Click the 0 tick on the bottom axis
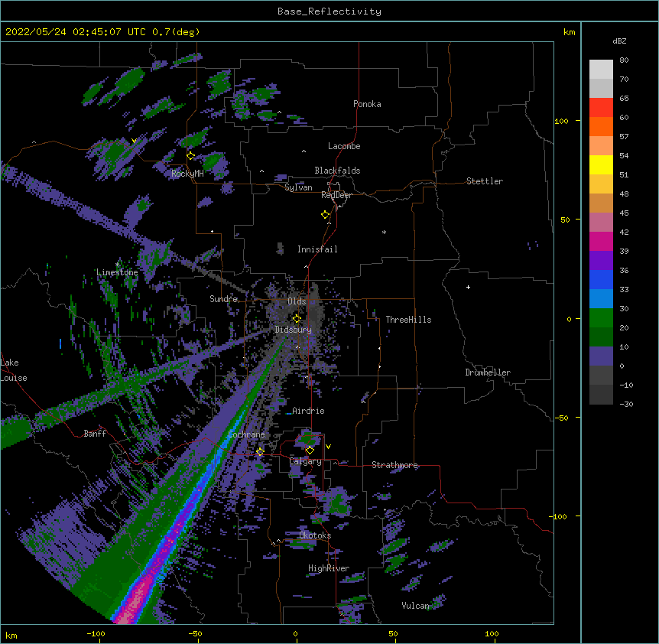 (295, 633)
